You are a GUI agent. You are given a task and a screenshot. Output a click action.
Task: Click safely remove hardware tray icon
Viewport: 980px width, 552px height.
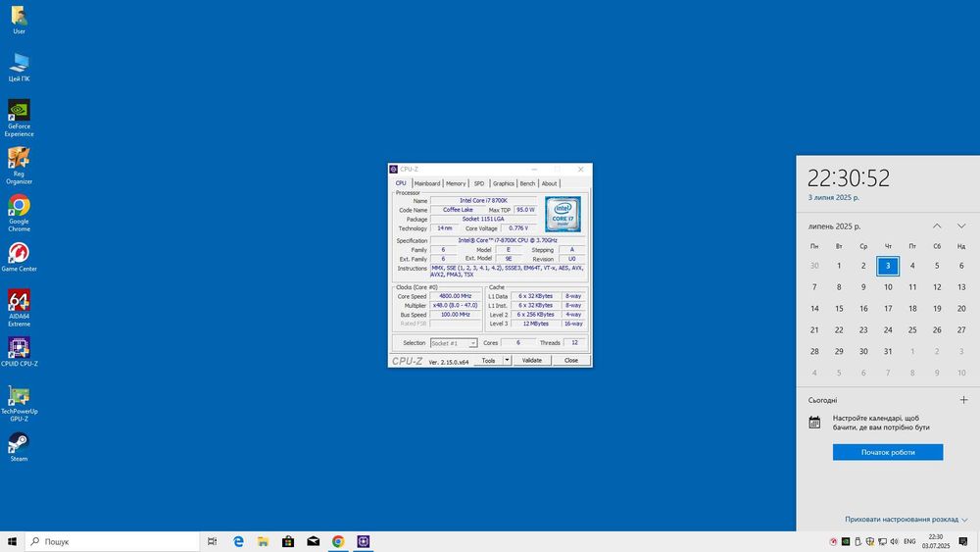point(858,541)
